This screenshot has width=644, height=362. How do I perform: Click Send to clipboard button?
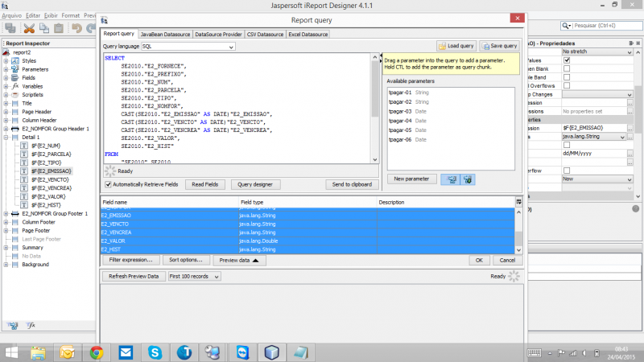(x=352, y=185)
